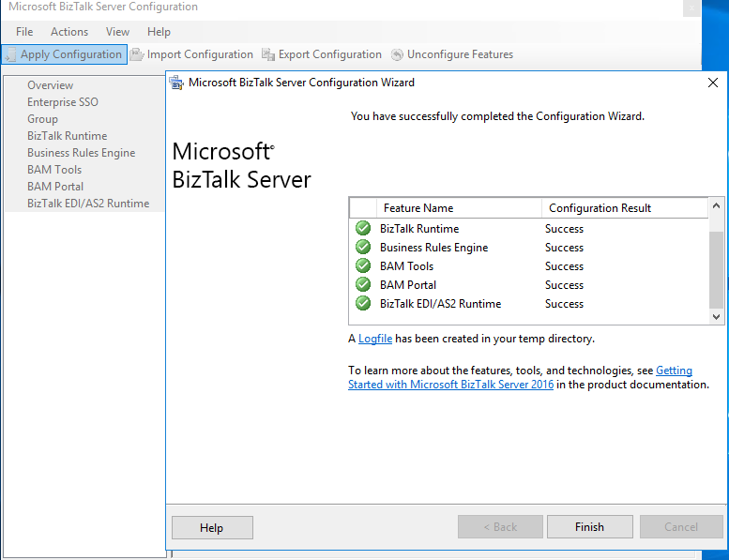729x560 pixels.
Task: Click the results list scrollbar thumb
Action: tap(717, 269)
